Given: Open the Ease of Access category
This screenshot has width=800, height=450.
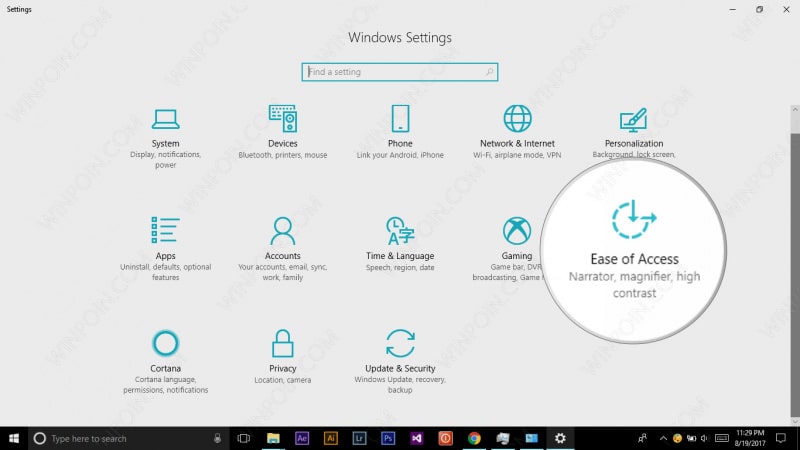Looking at the screenshot, I should click(634, 249).
